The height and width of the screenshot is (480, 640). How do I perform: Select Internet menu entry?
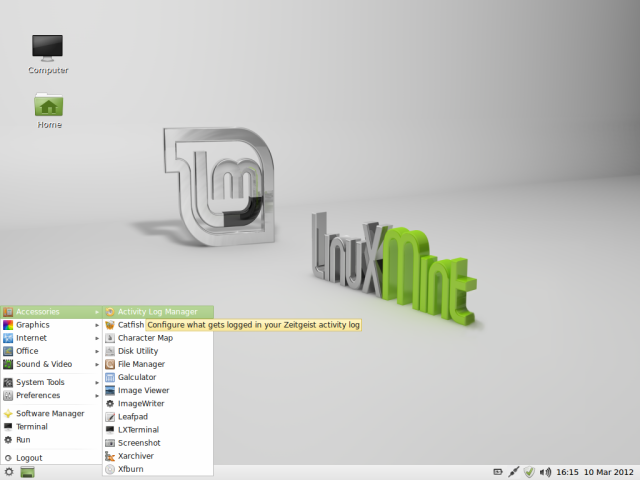(x=51, y=338)
